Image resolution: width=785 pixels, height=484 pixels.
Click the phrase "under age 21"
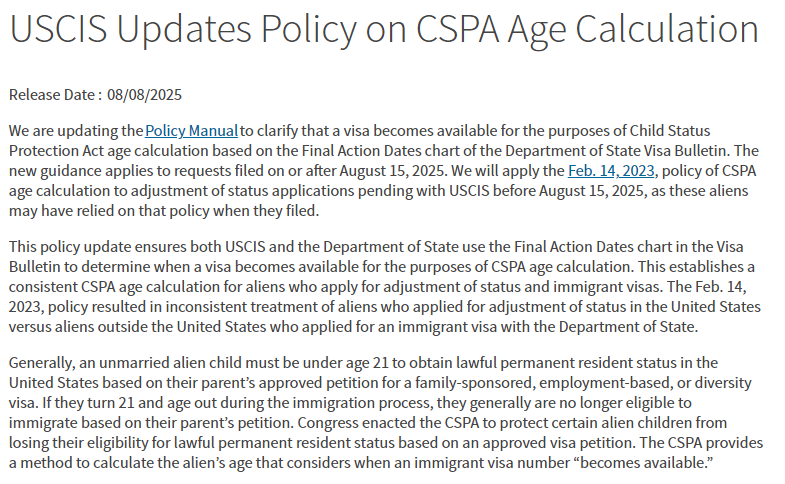pos(328,362)
